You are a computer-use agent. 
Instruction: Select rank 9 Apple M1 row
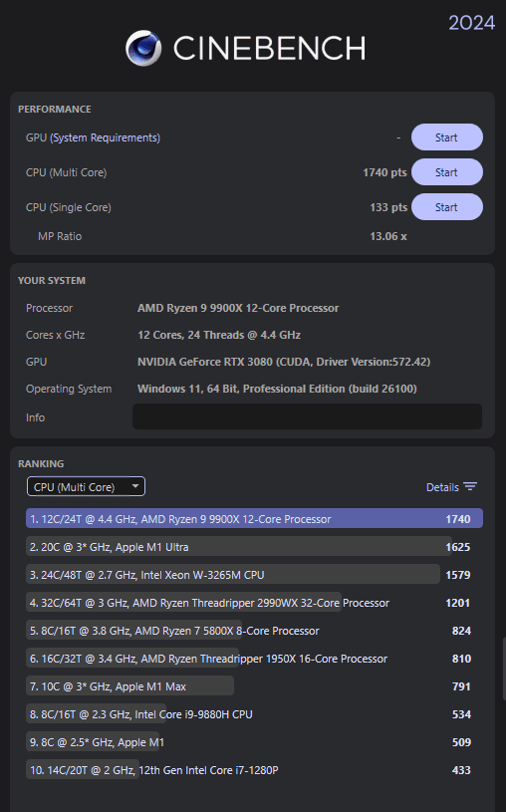(x=254, y=742)
